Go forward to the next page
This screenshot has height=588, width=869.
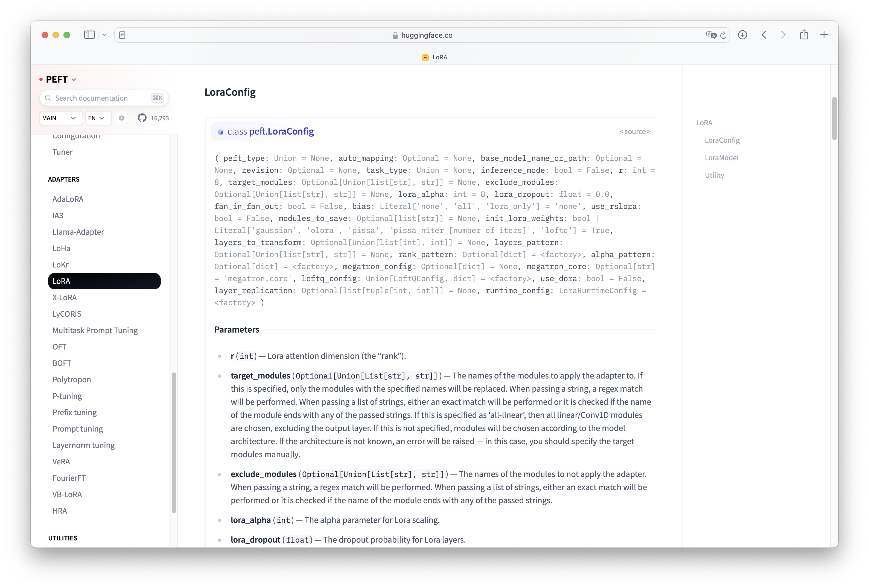(x=783, y=35)
